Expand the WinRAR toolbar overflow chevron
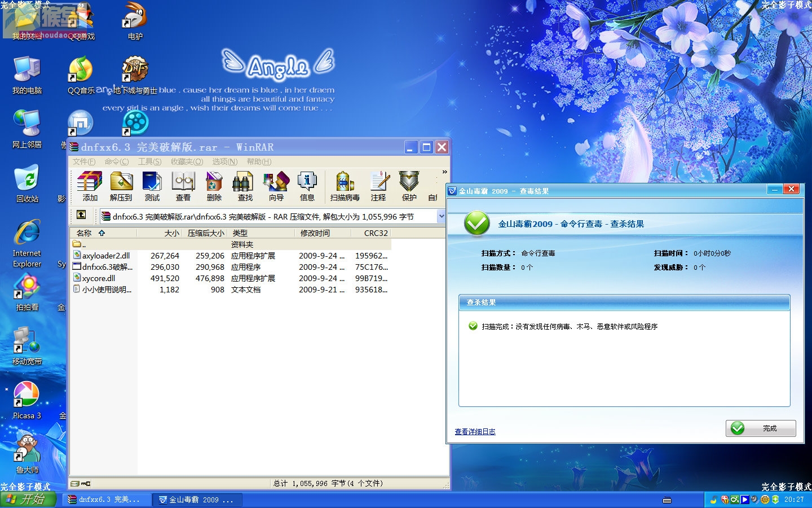The width and height of the screenshot is (812, 508). [x=444, y=172]
